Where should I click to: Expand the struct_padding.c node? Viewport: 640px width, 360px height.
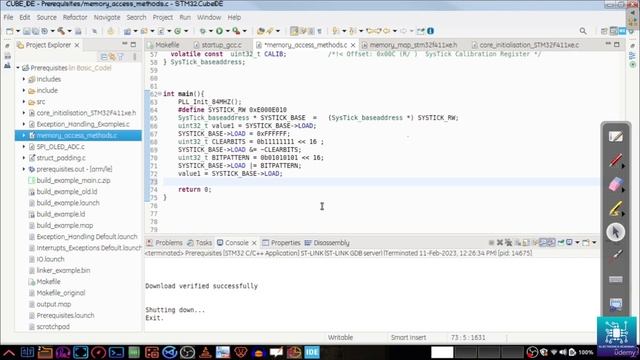click(24, 158)
